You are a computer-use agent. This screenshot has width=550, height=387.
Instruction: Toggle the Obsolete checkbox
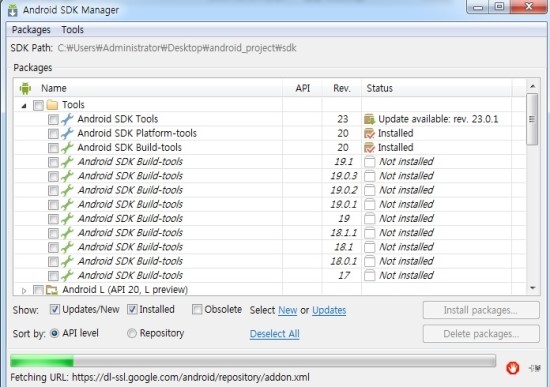pos(197,309)
